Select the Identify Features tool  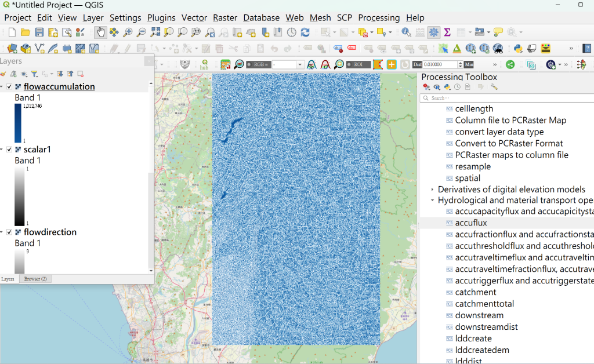406,32
